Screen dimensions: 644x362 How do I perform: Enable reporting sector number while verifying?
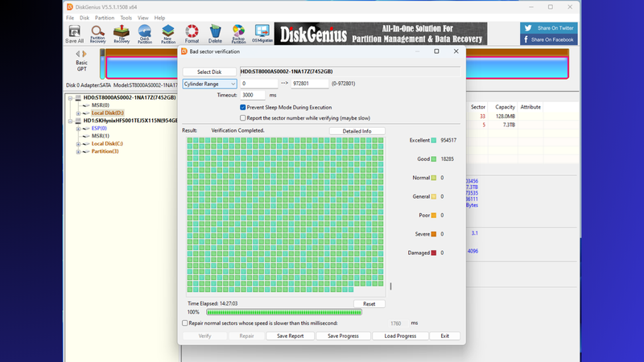[x=243, y=118]
